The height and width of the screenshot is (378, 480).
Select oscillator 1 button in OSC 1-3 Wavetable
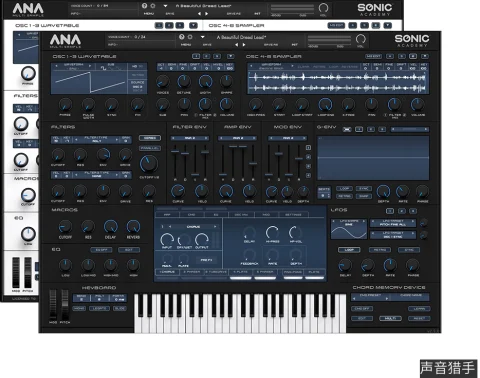point(196,56)
